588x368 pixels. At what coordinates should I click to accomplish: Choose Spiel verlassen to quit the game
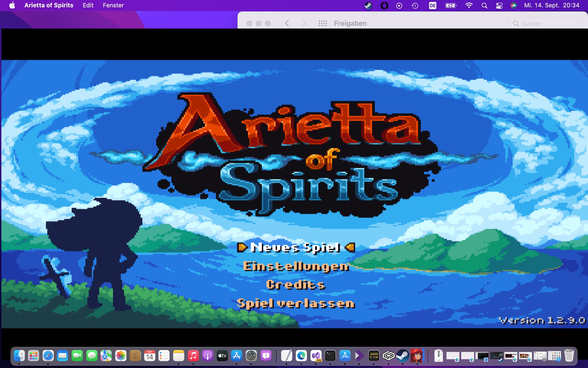tap(296, 304)
